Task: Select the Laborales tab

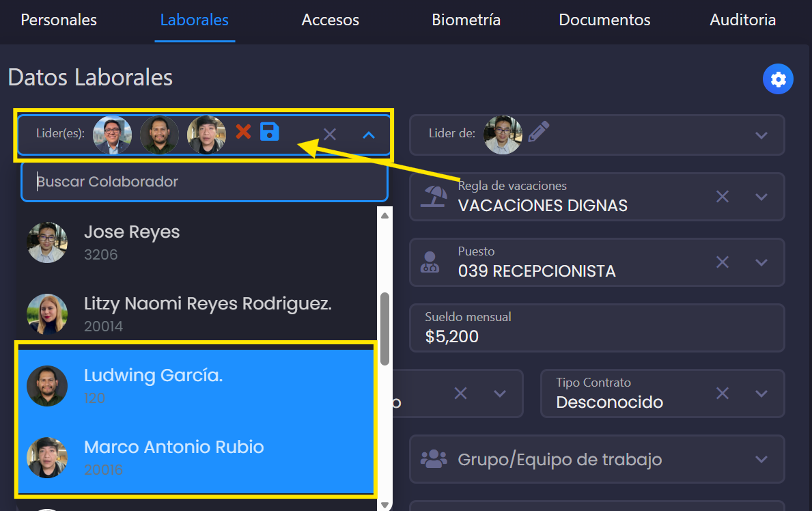Action: tap(194, 20)
